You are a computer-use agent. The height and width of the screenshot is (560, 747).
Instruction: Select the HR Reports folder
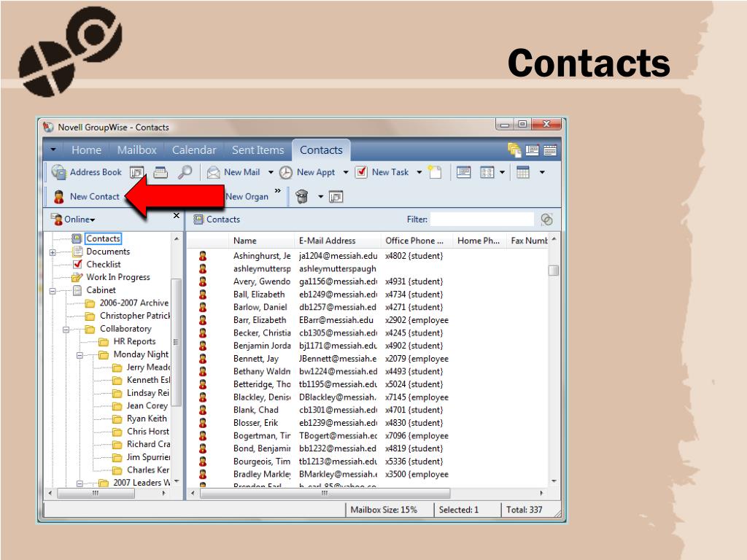134,341
